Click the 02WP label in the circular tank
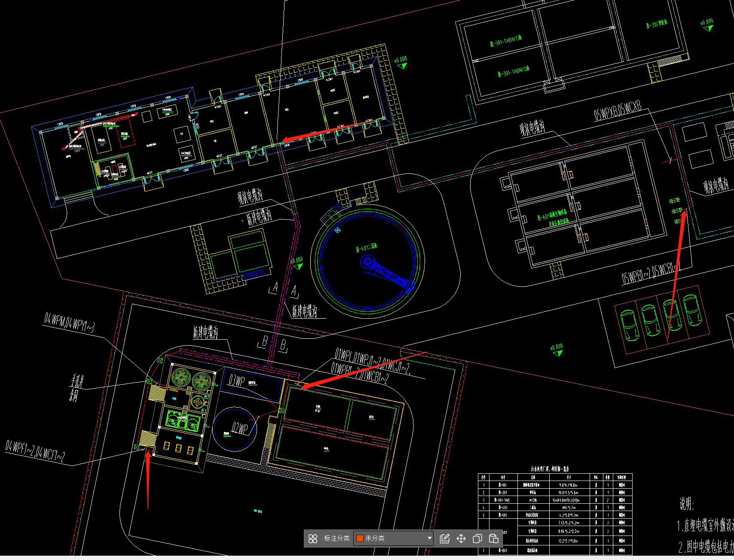The width and height of the screenshot is (734, 560). (240, 428)
